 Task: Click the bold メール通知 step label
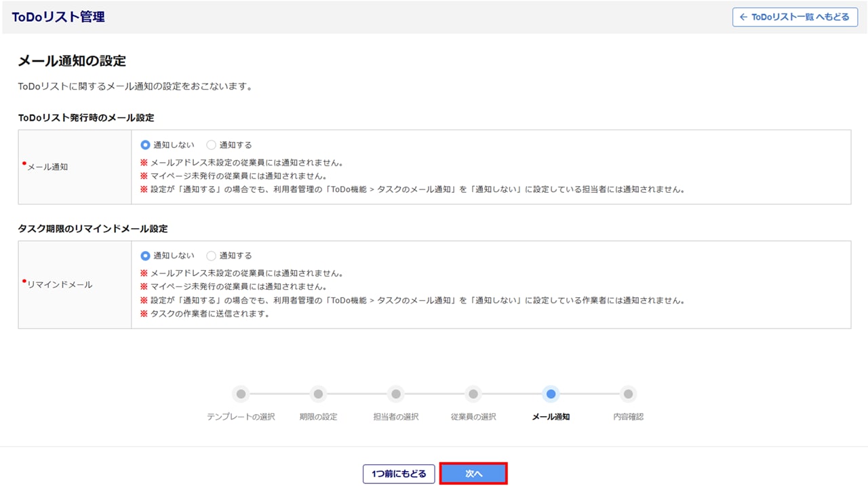(551, 417)
